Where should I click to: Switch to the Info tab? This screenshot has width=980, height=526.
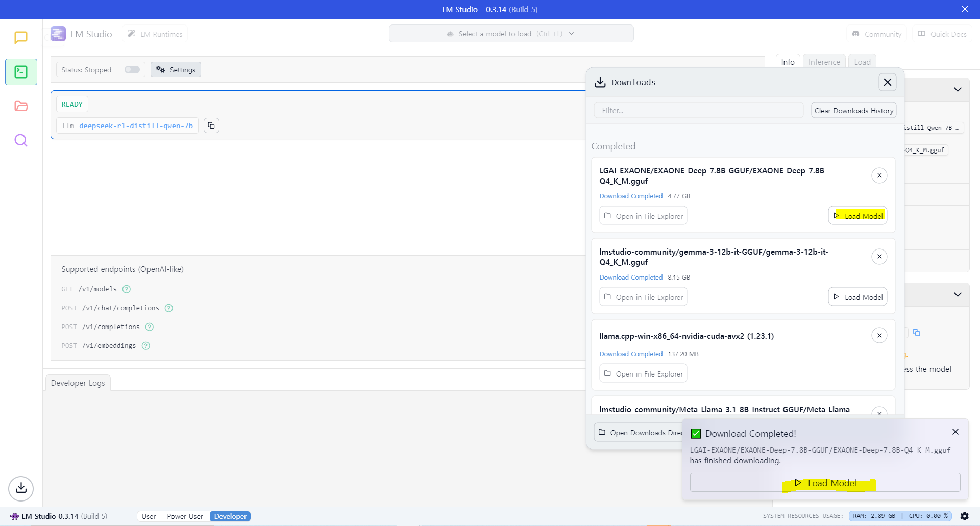(788, 62)
